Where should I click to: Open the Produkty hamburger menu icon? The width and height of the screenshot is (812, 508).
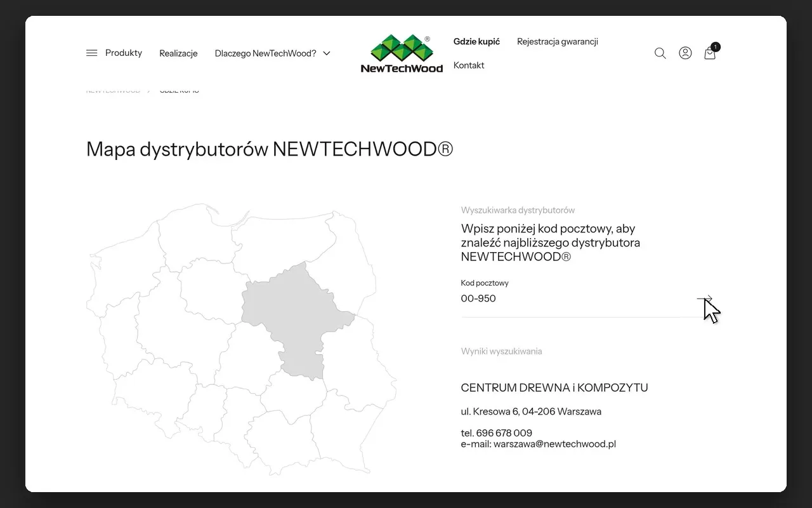pyautogui.click(x=92, y=53)
